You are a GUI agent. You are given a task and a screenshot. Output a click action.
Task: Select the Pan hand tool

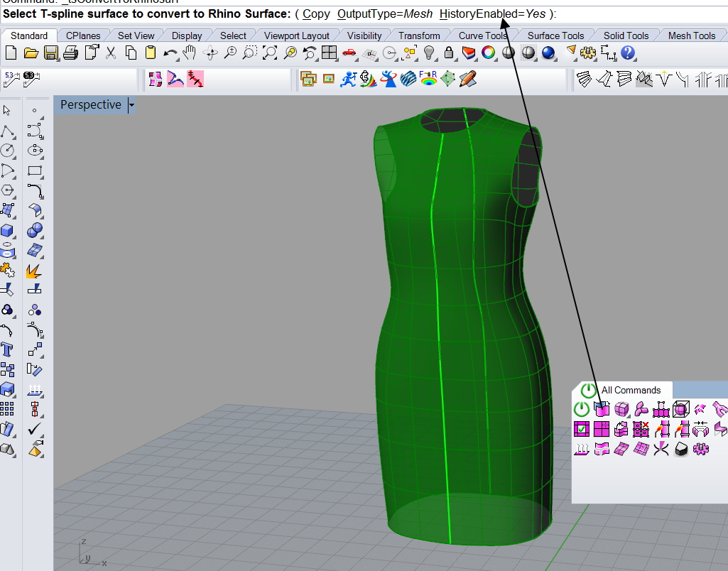pyautogui.click(x=189, y=53)
